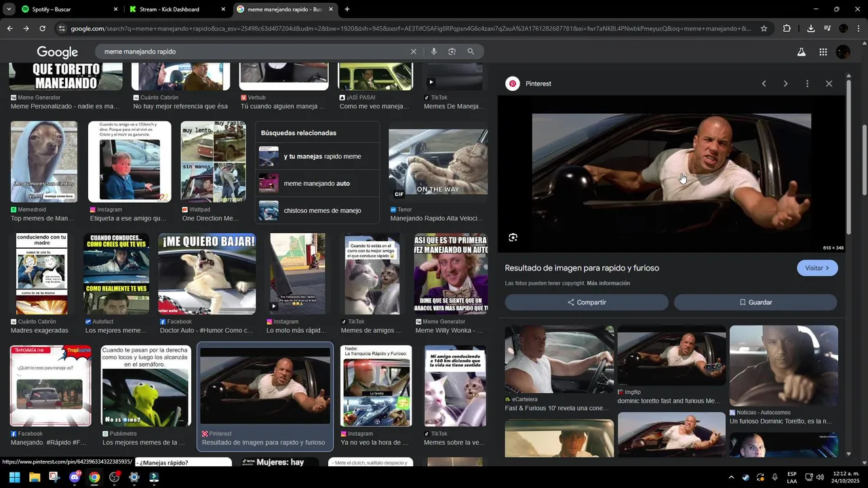
Task: Open Discord from the taskbar
Action: pos(75,477)
